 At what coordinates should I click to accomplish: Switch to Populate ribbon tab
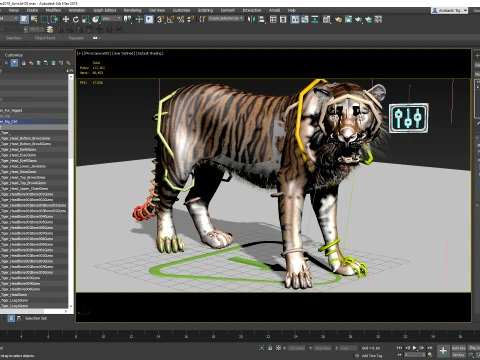[x=76, y=38]
